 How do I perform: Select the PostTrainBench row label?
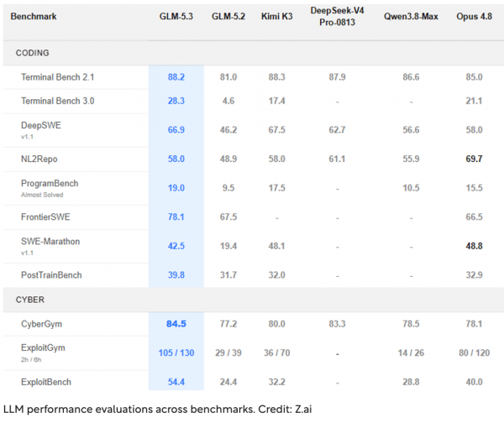point(51,275)
